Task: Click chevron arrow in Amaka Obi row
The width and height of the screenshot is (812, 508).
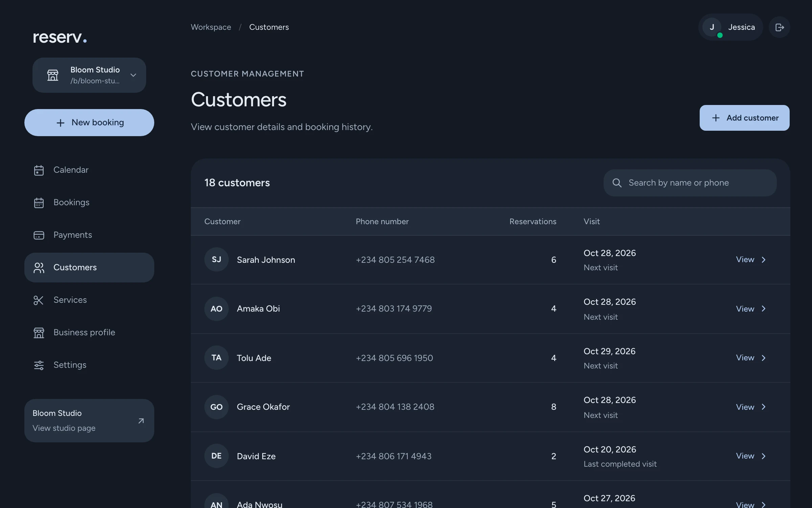Action: (x=764, y=309)
